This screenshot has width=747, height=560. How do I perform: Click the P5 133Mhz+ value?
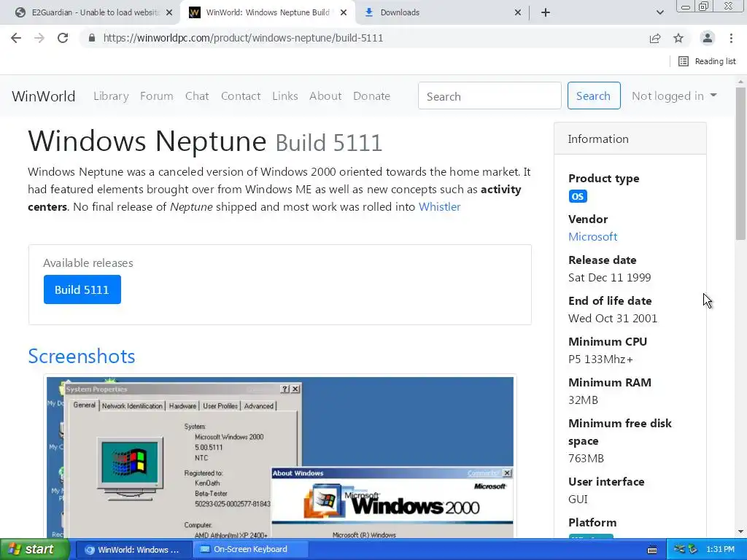click(600, 359)
